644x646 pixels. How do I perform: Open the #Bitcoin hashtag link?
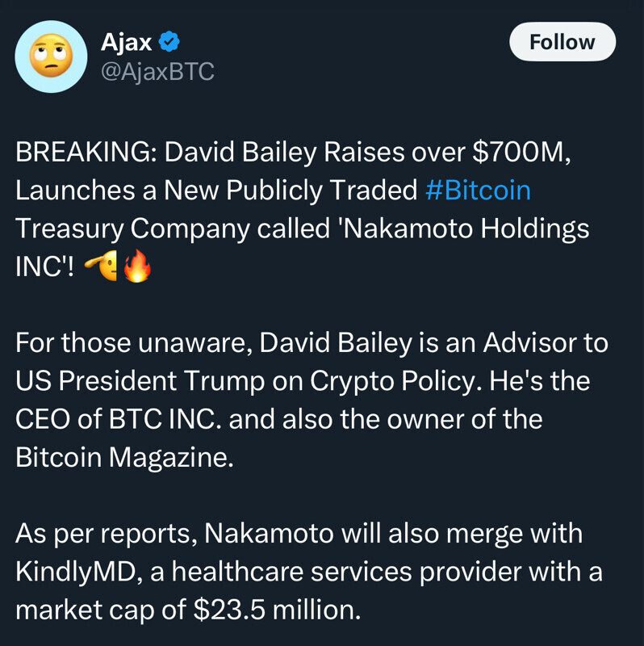tap(478, 191)
